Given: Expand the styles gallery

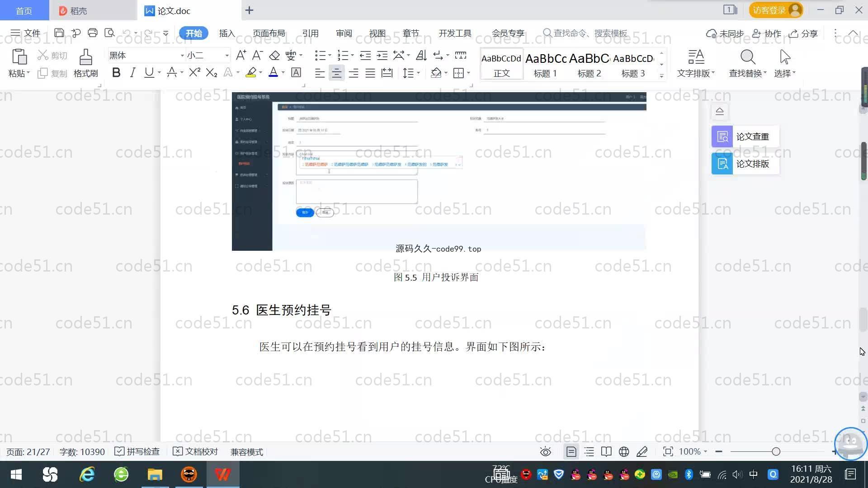Looking at the screenshot, I should point(661,75).
